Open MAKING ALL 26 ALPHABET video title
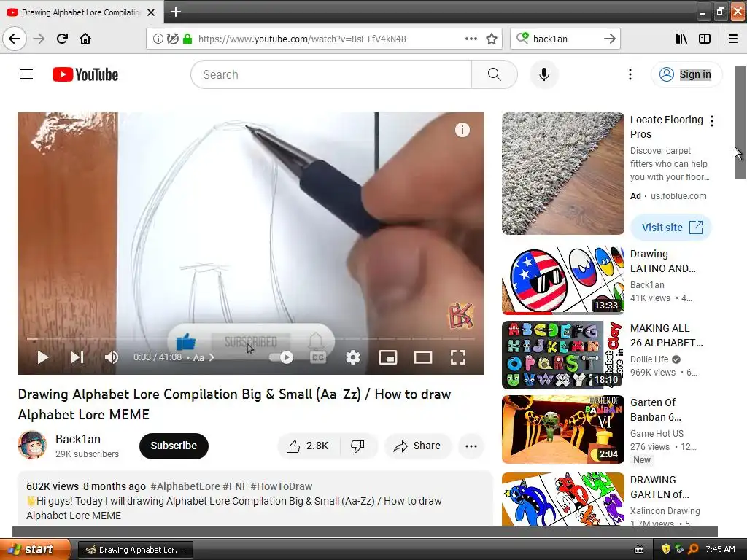Image resolution: width=747 pixels, height=560 pixels. [667, 335]
